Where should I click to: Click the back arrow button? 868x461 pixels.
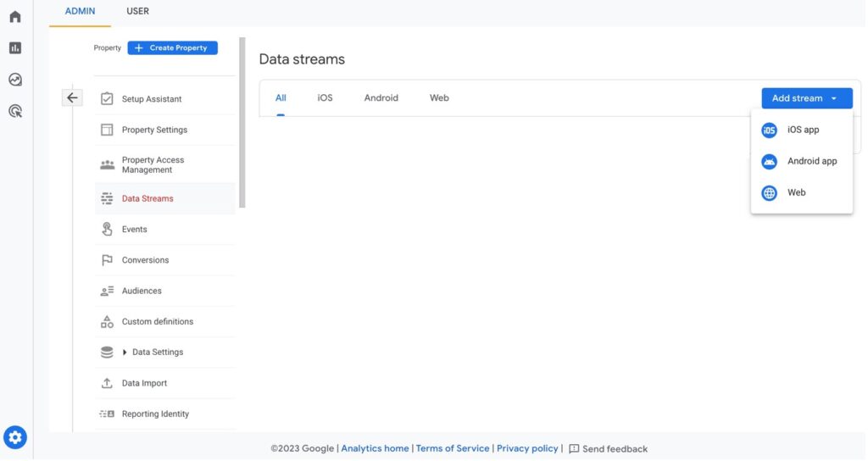(x=72, y=98)
